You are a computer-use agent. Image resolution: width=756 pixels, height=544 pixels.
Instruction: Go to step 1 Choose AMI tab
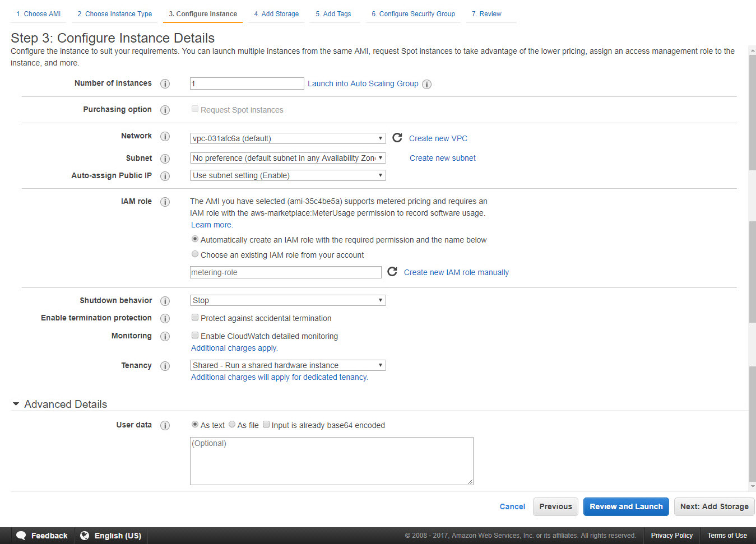coord(39,14)
